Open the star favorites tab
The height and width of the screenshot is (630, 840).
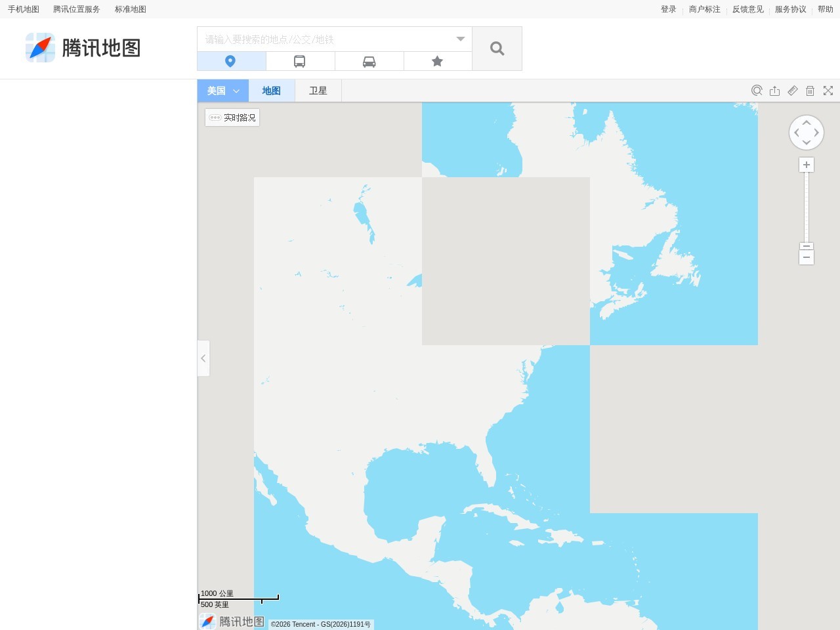(438, 61)
